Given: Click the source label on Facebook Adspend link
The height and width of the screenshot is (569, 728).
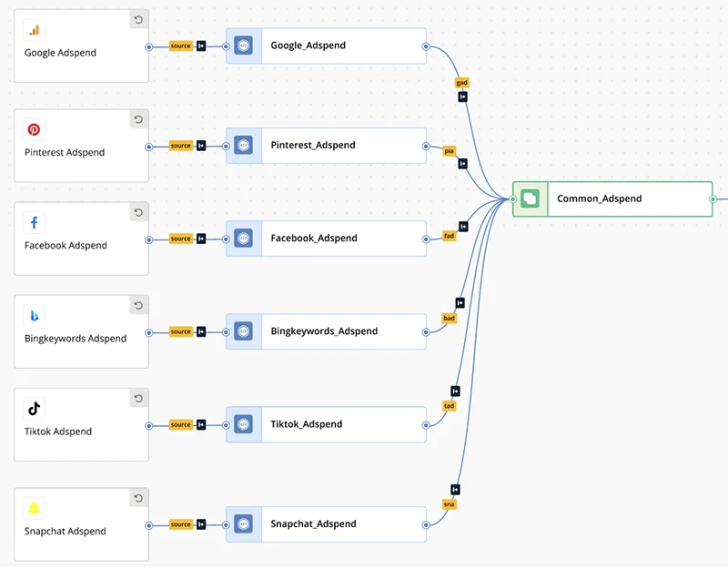Looking at the screenshot, I should pyautogui.click(x=180, y=239).
